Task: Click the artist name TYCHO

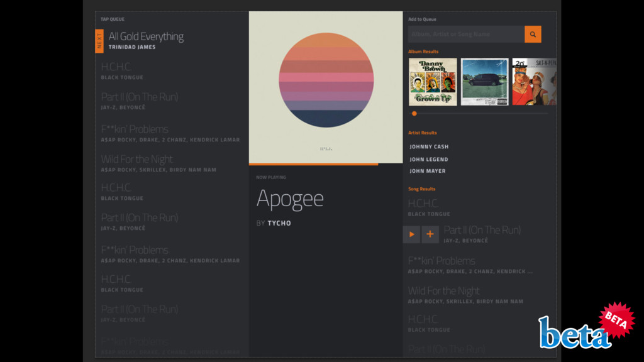Action: (x=279, y=223)
